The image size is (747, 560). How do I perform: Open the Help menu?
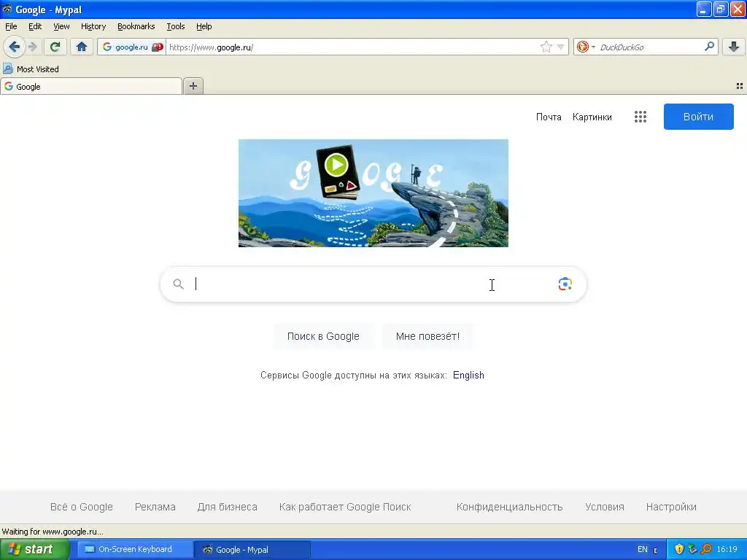[204, 26]
